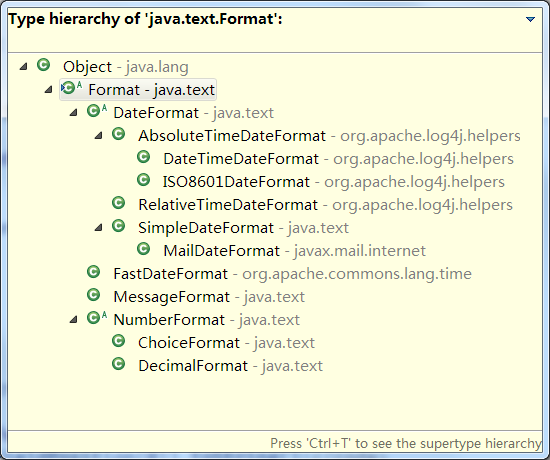Click the Object class icon
The width and height of the screenshot is (550, 460).
click(x=43, y=65)
